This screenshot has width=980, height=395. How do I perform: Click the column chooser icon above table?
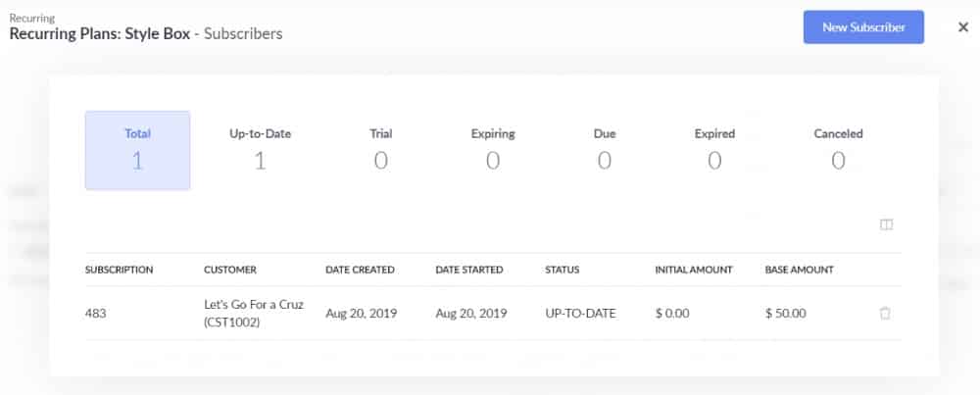coord(886,225)
